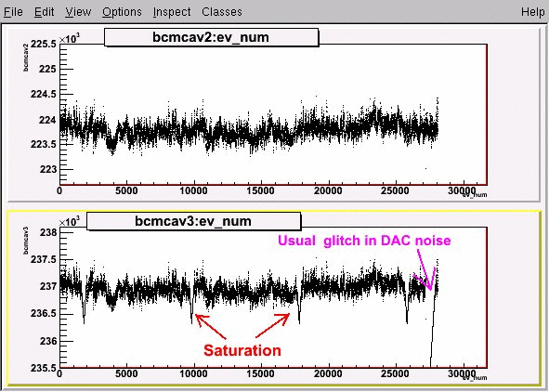Select the bcmcav3:ev_num plot title box
Screen dimensions: 549x392
click(x=193, y=221)
